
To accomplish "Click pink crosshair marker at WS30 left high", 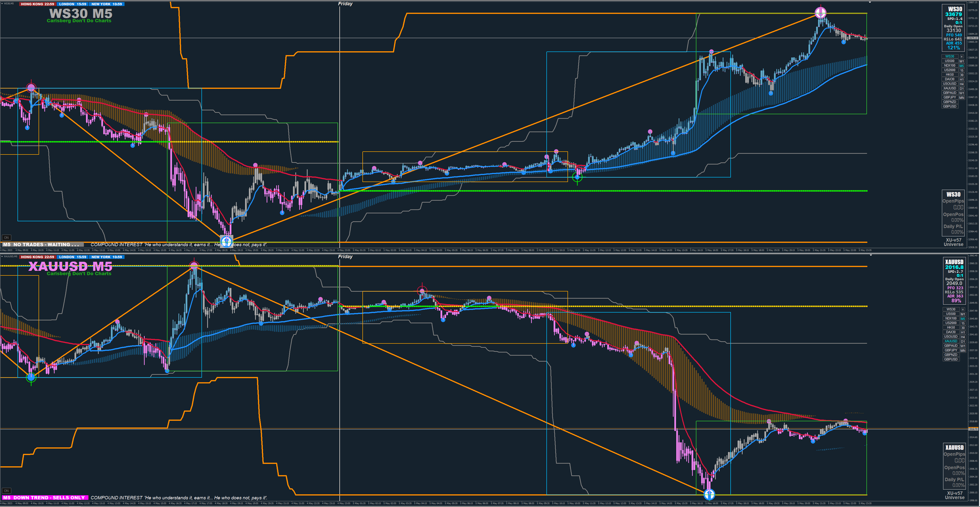I will coord(31,88).
